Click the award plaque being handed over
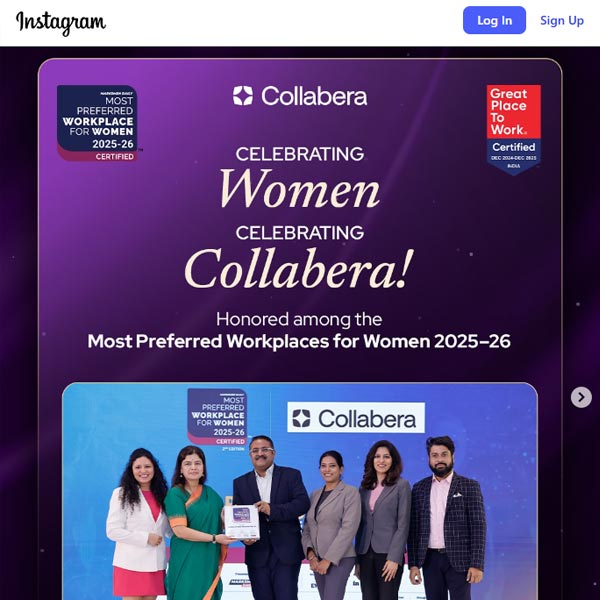The width and height of the screenshot is (600, 600). coord(242,522)
